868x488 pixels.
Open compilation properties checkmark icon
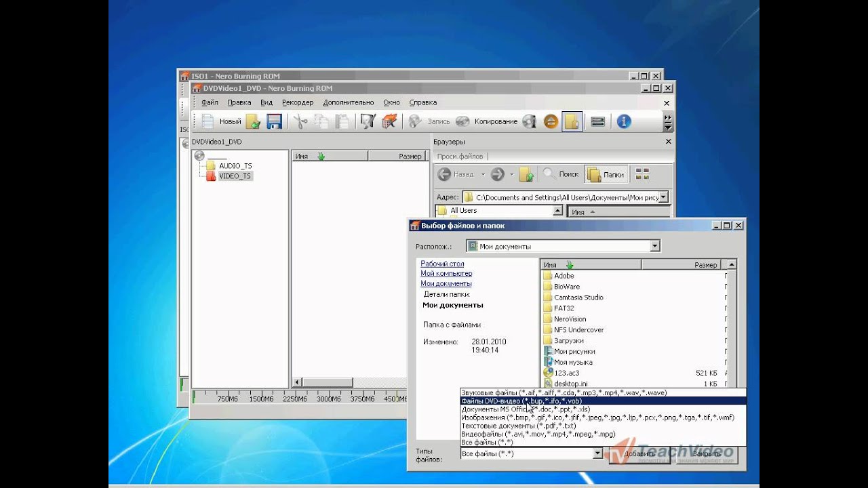(x=368, y=121)
